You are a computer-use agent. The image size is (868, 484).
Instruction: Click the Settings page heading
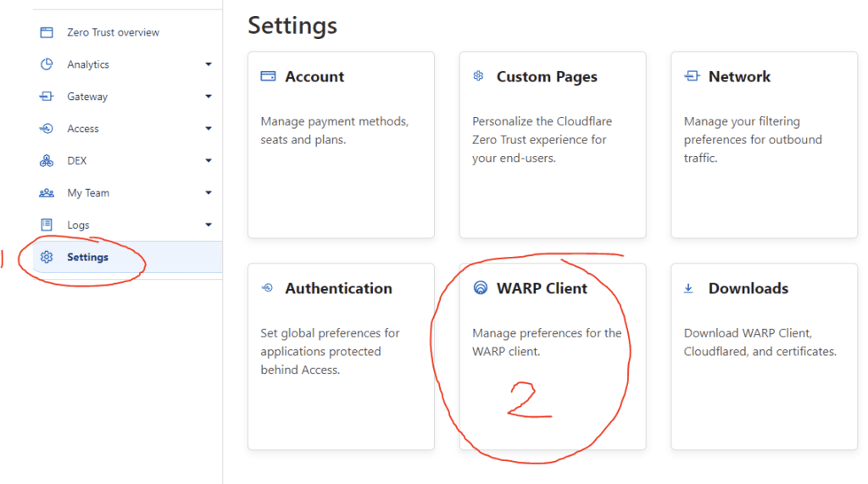tap(292, 26)
